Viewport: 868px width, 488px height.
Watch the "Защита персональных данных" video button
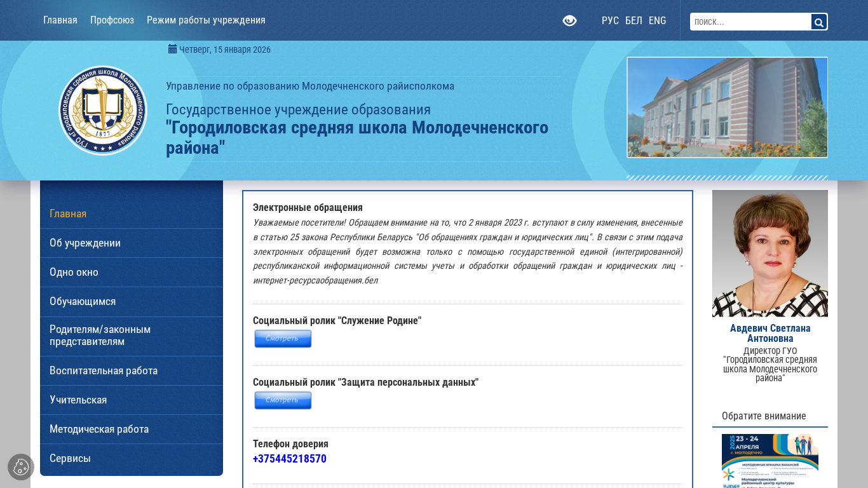coord(283,400)
